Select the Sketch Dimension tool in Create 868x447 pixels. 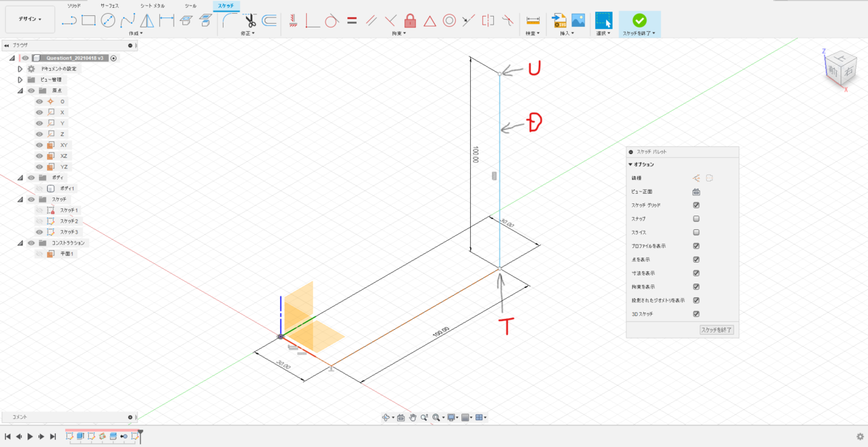[166, 20]
